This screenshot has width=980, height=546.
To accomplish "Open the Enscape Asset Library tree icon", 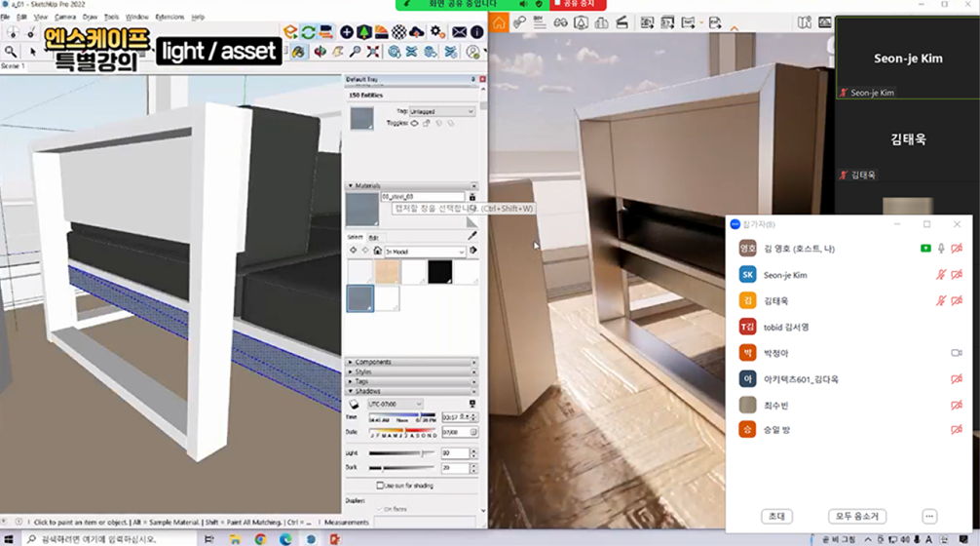I will coord(363,32).
